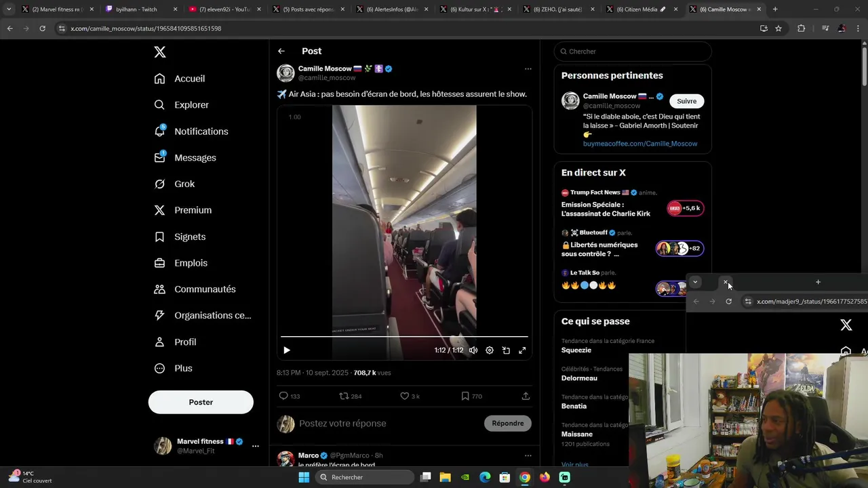The image size is (868, 488).
Task: Click the Poster button
Action: pyautogui.click(x=201, y=402)
